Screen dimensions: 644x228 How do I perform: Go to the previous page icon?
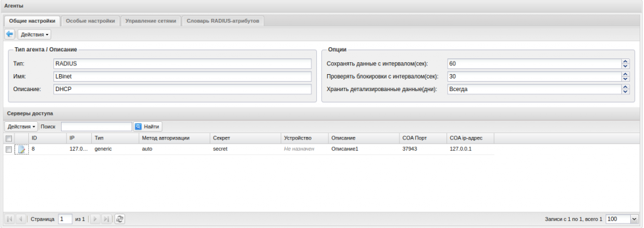pyautogui.click(x=21, y=219)
